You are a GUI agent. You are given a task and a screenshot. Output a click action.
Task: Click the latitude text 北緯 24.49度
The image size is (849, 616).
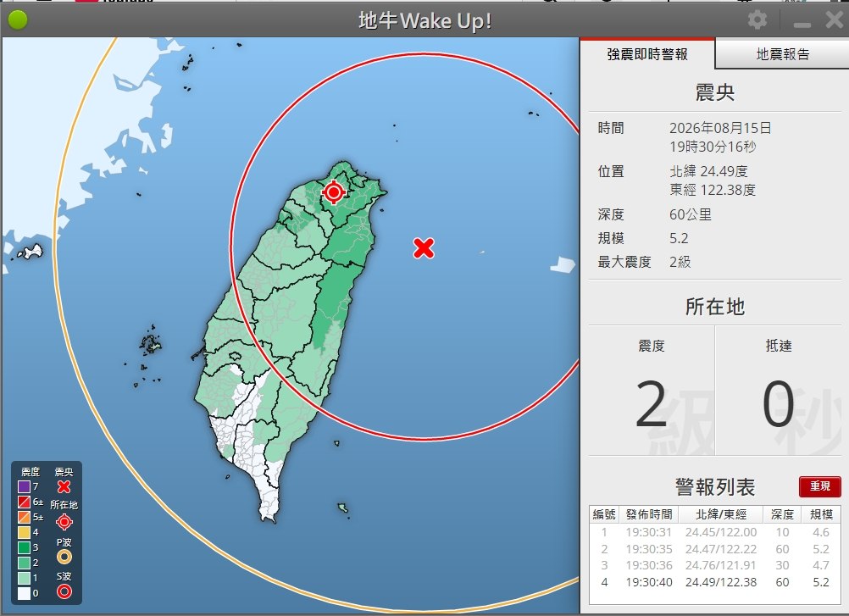click(x=708, y=171)
